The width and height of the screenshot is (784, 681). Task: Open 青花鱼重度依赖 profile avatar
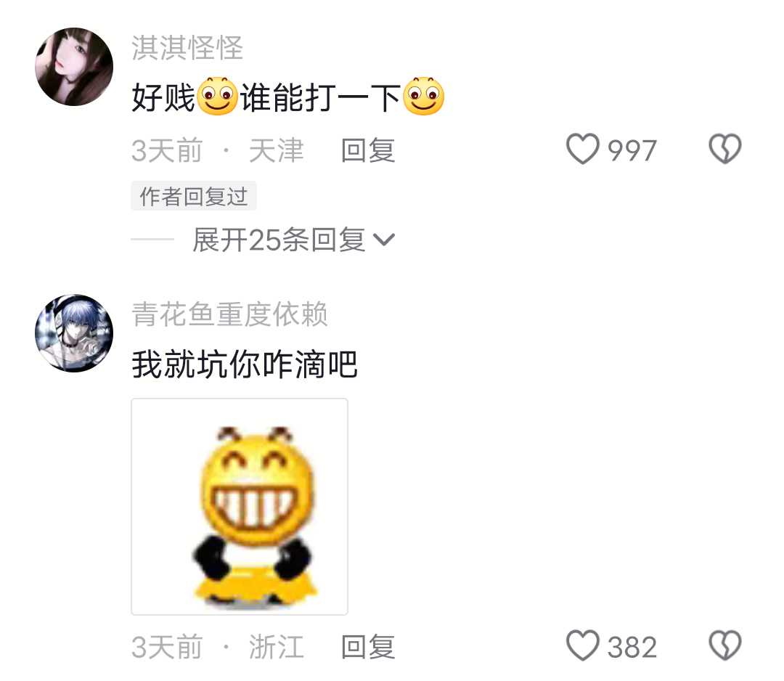[x=74, y=333]
